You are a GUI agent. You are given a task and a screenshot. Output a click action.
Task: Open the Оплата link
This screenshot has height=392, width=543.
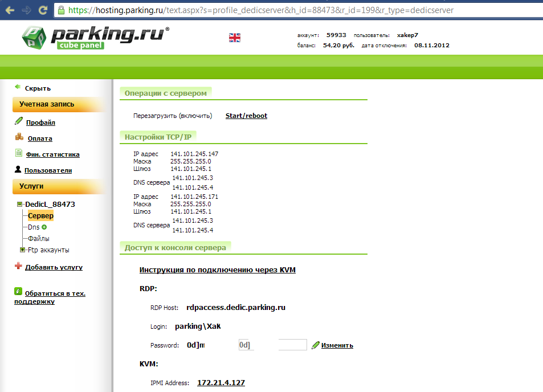(40, 138)
